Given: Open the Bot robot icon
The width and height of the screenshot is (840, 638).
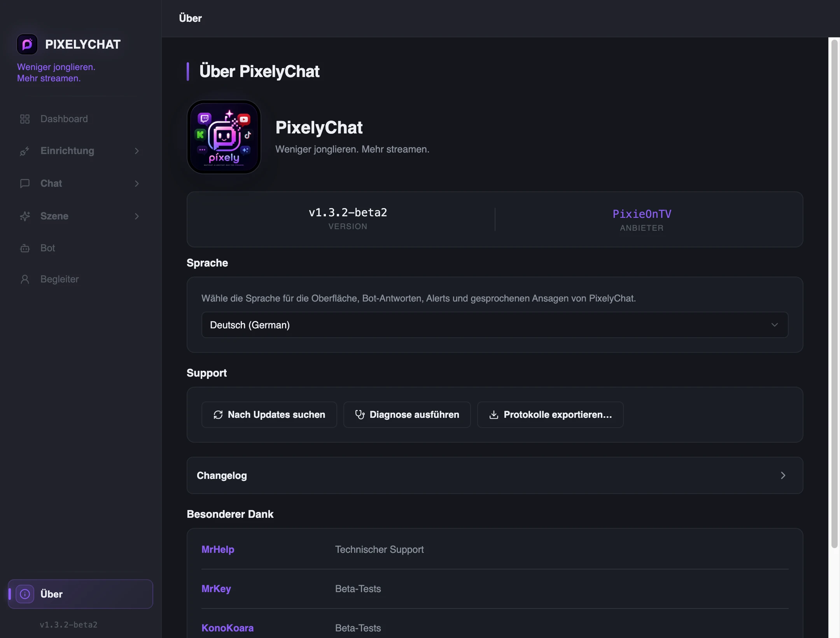Looking at the screenshot, I should click(25, 248).
